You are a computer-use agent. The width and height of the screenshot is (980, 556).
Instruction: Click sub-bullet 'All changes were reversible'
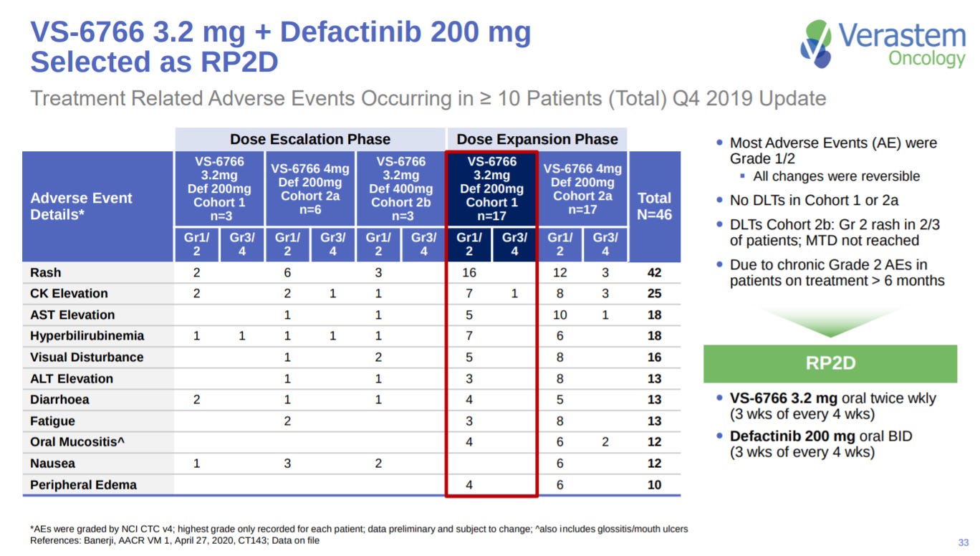coord(830,176)
